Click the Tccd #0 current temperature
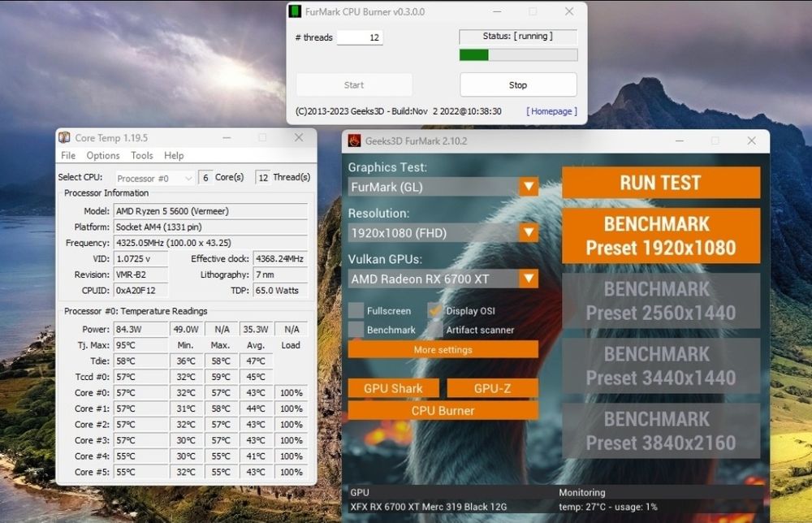812x523 pixels. point(140,377)
